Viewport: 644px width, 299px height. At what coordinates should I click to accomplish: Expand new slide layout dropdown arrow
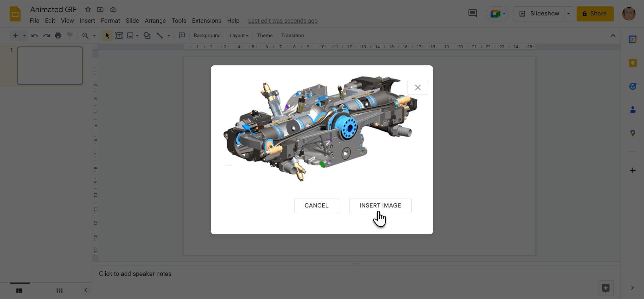(24, 36)
